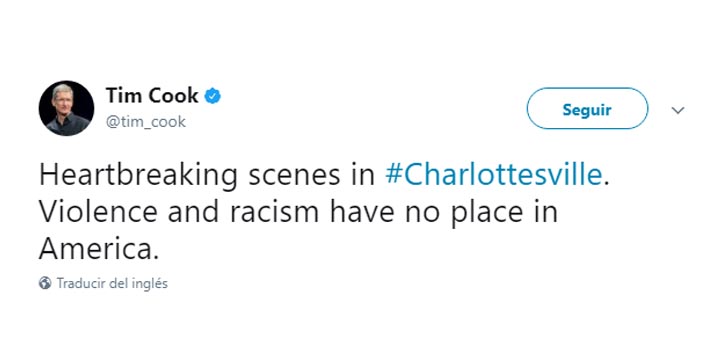720x360 pixels.
Task: Open the #Charlottesville hashtag link
Action: tap(493, 176)
